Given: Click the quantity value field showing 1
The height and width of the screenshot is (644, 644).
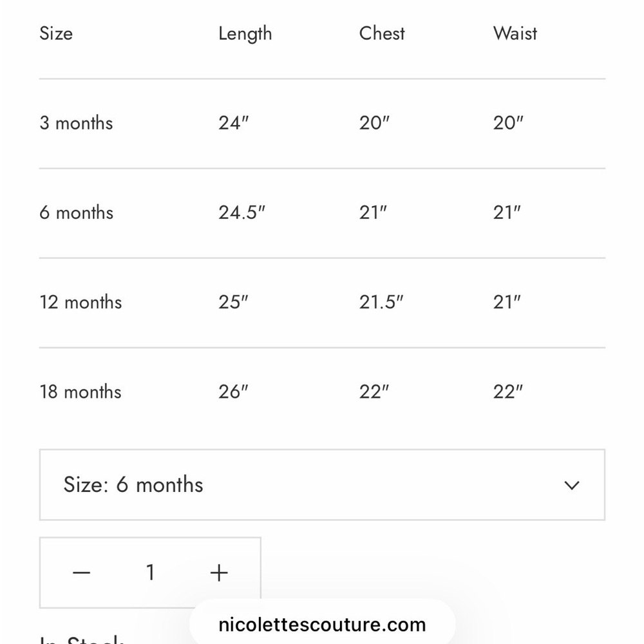Looking at the screenshot, I should [151, 573].
